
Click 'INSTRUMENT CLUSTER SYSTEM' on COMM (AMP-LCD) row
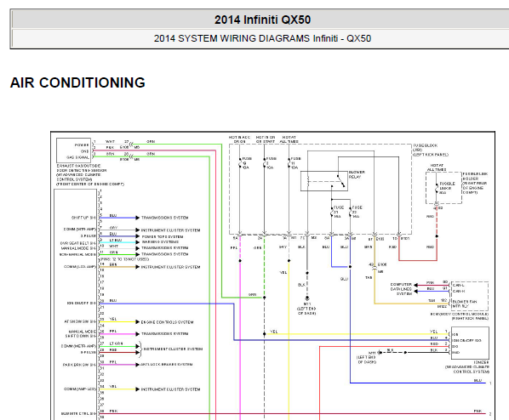[x=171, y=389]
